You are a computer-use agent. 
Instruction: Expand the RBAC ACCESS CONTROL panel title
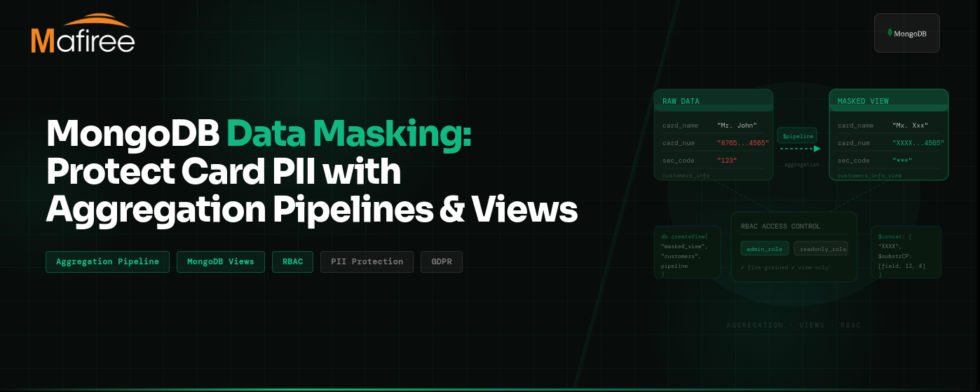(780, 227)
